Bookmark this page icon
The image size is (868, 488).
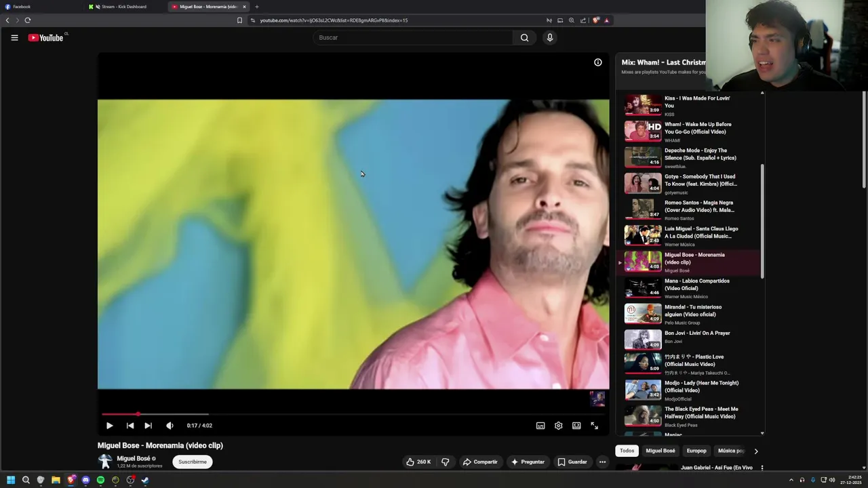(x=239, y=20)
